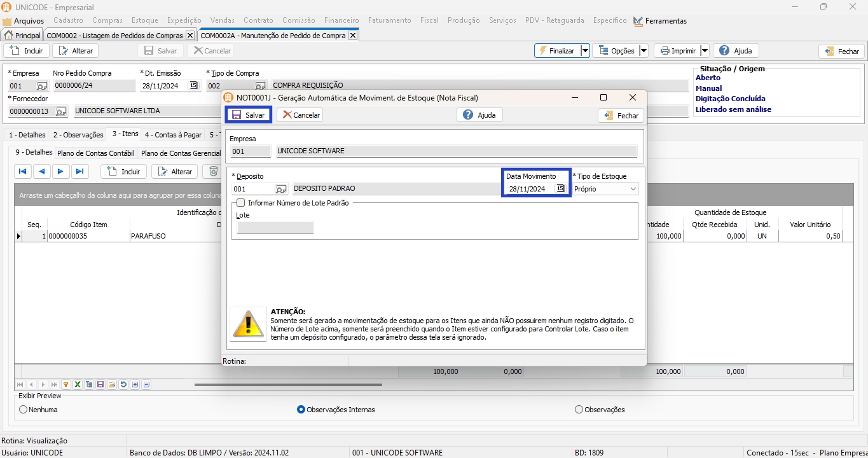
Task: Click the purple save-layout icon in grid footer
Action: [x=100, y=385]
